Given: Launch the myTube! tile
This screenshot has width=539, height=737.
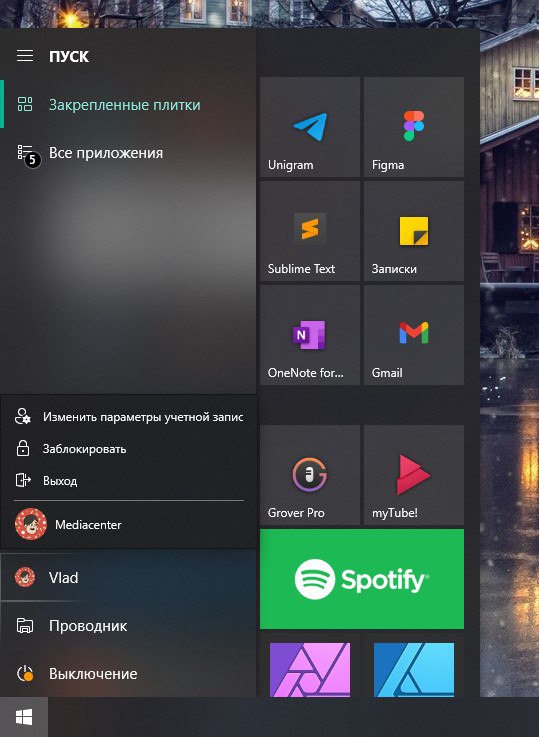Looking at the screenshot, I should pos(414,475).
